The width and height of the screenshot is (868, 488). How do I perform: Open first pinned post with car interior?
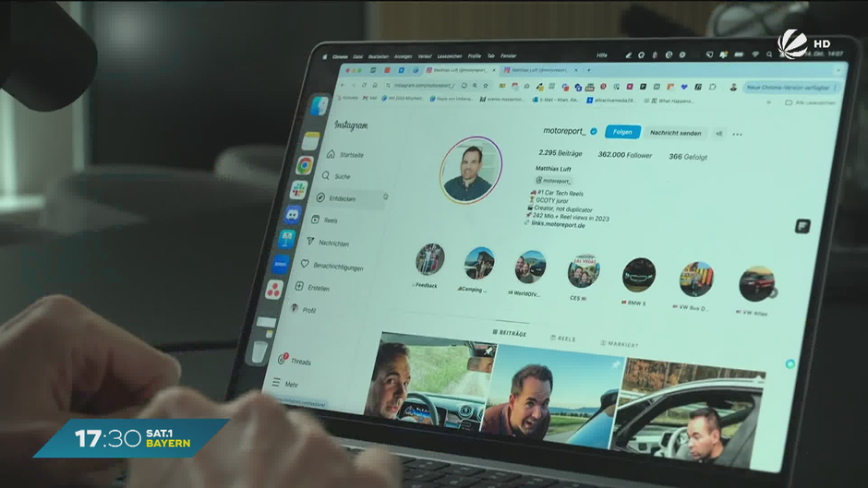click(x=430, y=381)
